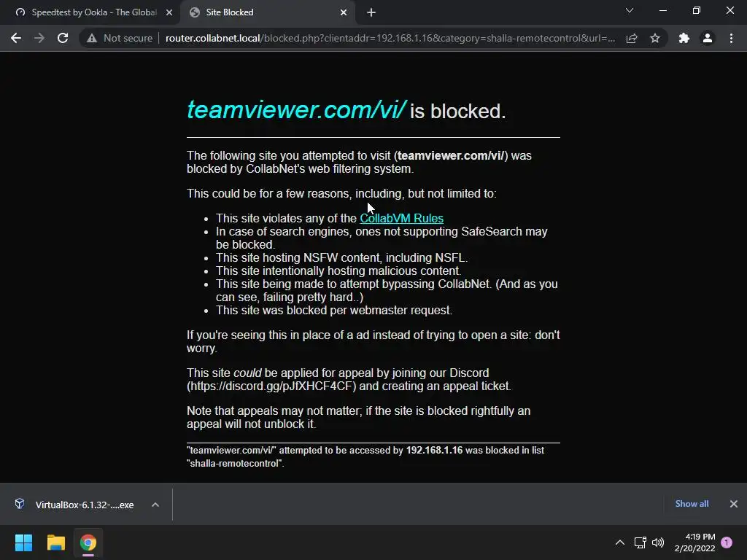
Task: Show hidden system tray icons
Action: 620,542
